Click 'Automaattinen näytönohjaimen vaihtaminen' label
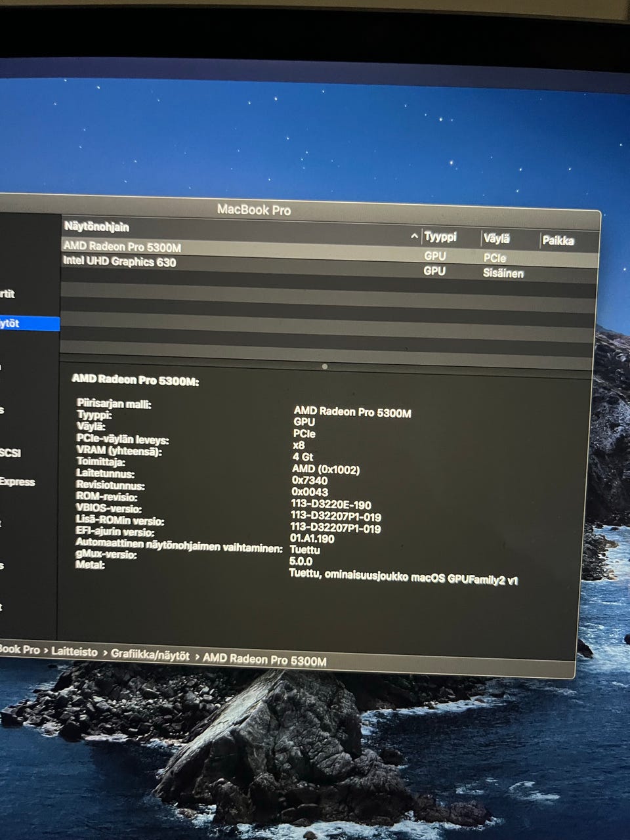Screen dimensions: 630x840 coord(179,545)
